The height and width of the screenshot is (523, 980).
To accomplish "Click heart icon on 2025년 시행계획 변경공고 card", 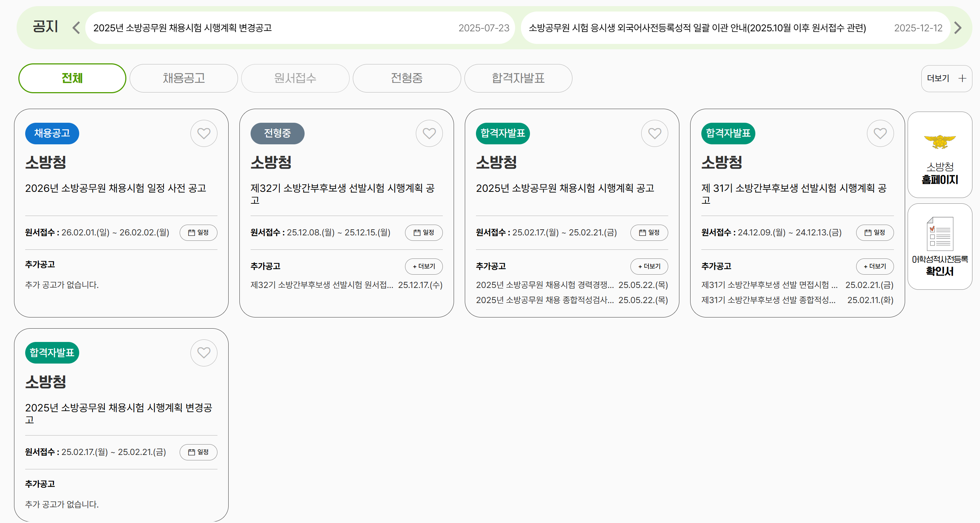I will click(x=203, y=353).
